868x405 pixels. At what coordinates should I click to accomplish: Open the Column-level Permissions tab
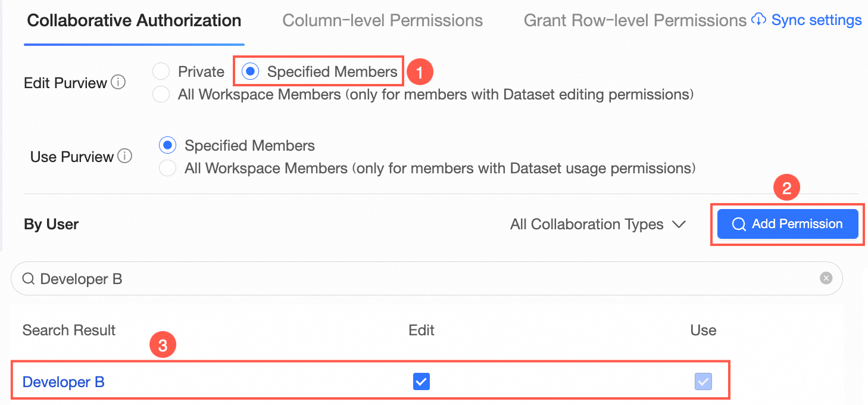[382, 20]
